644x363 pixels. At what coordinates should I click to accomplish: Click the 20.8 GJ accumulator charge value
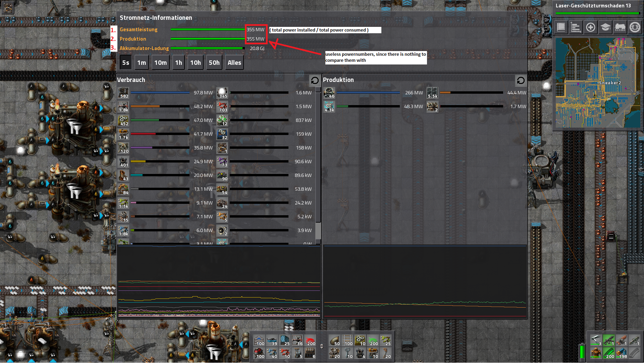257,48
